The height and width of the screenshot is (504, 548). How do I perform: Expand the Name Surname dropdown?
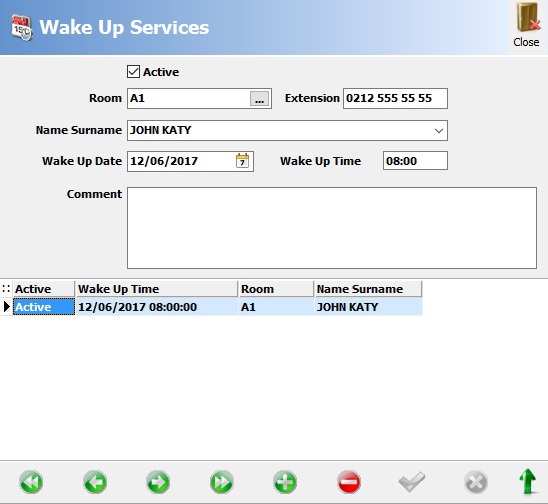point(439,131)
